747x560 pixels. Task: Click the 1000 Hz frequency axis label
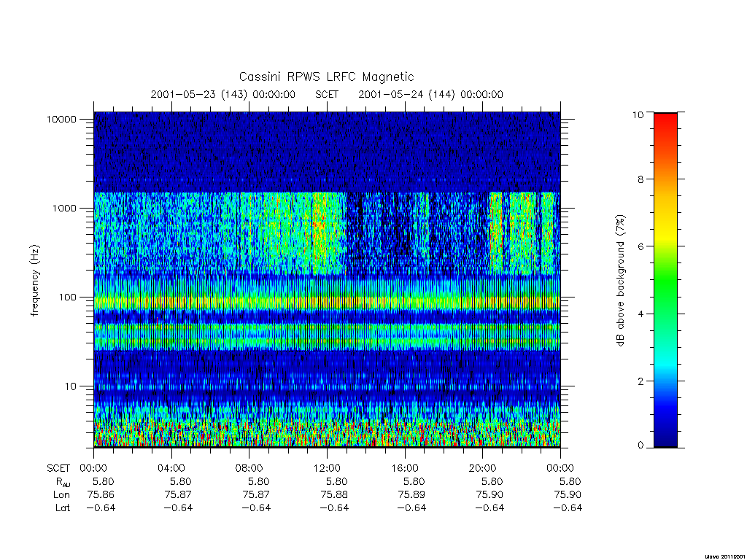64,208
